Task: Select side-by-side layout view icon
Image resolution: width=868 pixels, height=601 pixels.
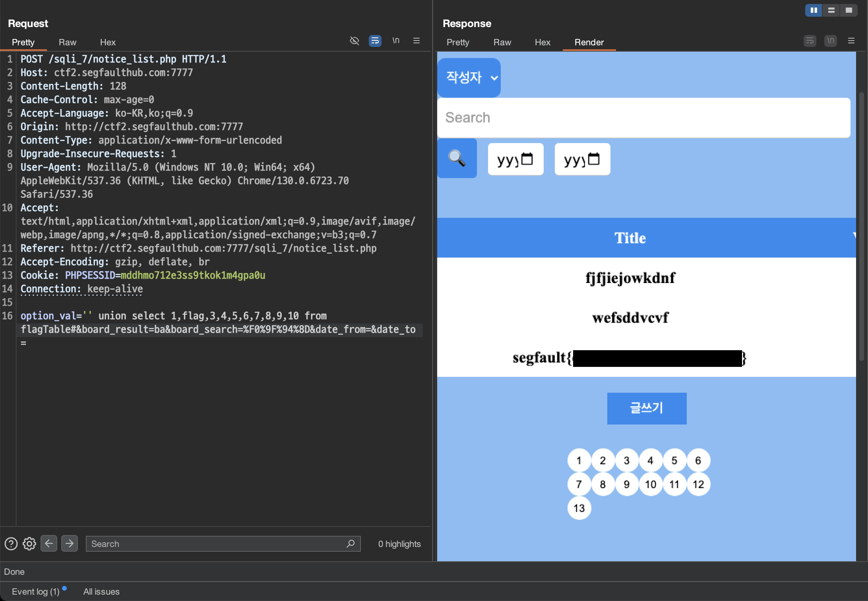Action: coord(814,10)
